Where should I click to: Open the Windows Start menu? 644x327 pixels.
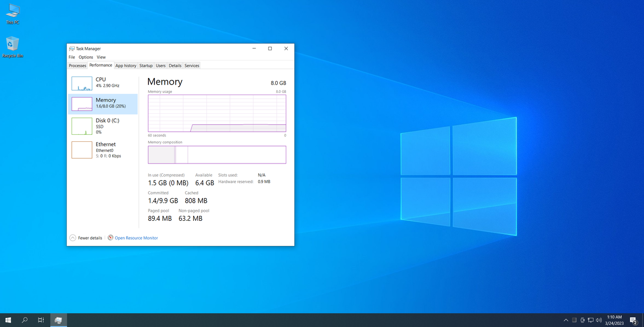9,320
